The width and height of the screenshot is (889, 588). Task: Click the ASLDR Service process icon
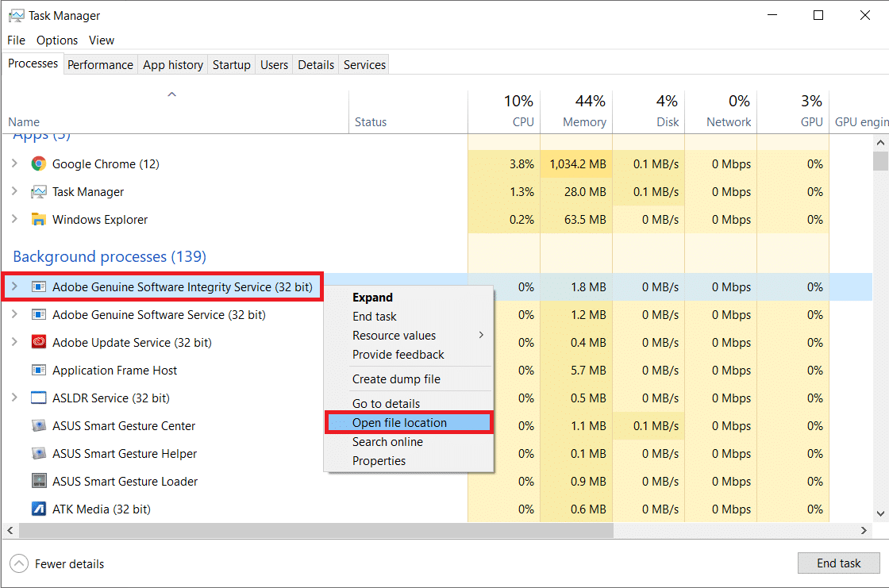click(x=38, y=398)
